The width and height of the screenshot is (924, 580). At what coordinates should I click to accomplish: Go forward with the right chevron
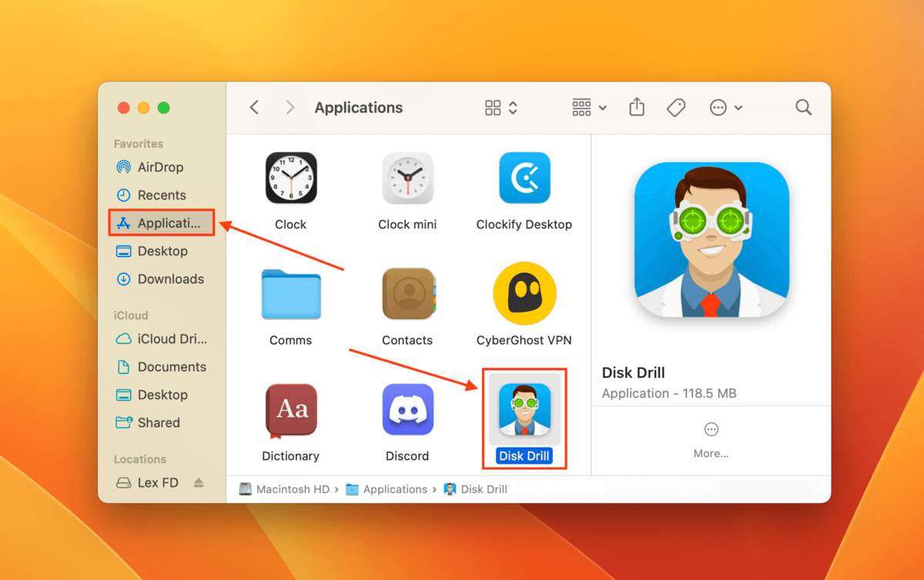point(290,108)
